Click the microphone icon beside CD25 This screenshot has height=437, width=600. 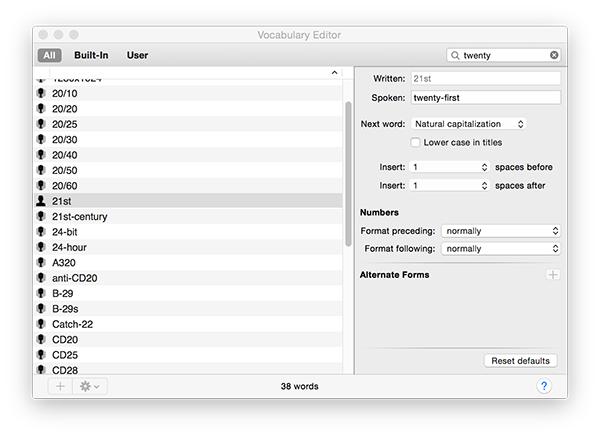point(41,354)
